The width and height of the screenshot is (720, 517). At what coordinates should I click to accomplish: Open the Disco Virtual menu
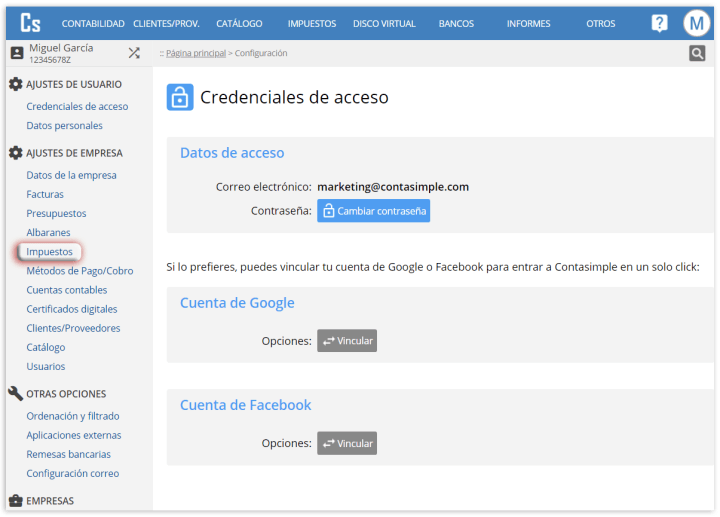click(384, 23)
